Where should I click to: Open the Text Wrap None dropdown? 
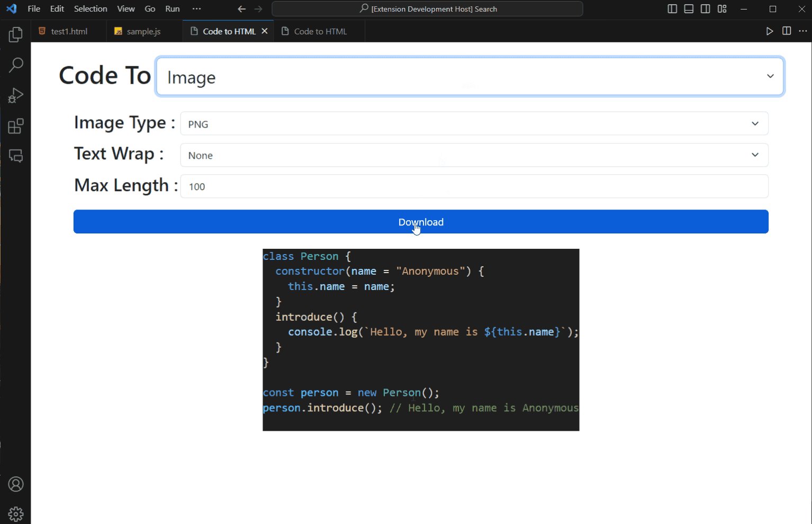(x=474, y=155)
